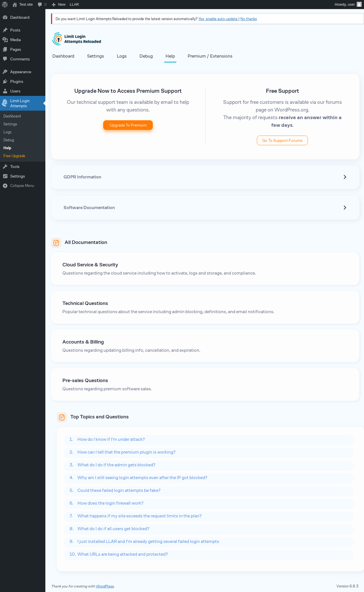The height and width of the screenshot is (592, 364).
Task: Click the Plugins plug icon
Action: click(x=5, y=81)
